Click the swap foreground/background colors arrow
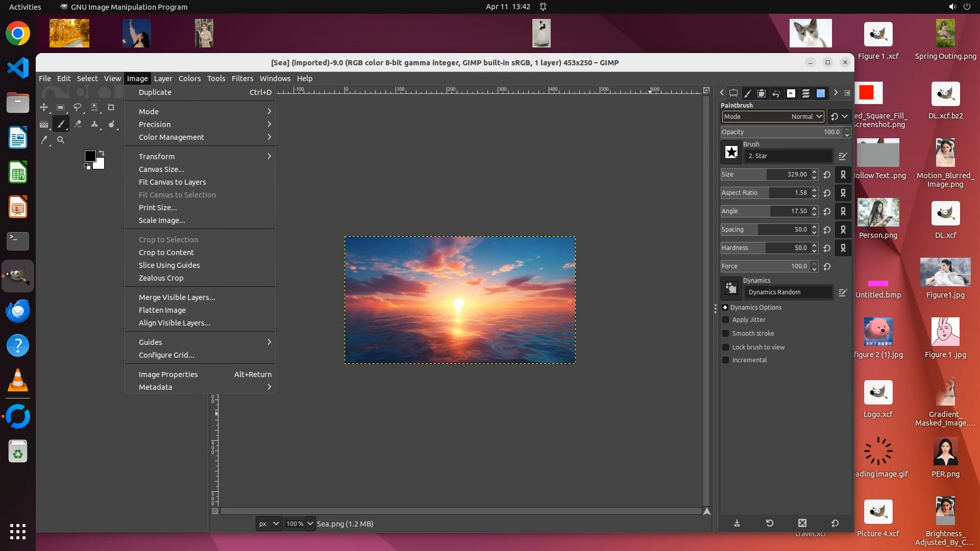Screen dimensions: 980x551 click(x=102, y=153)
